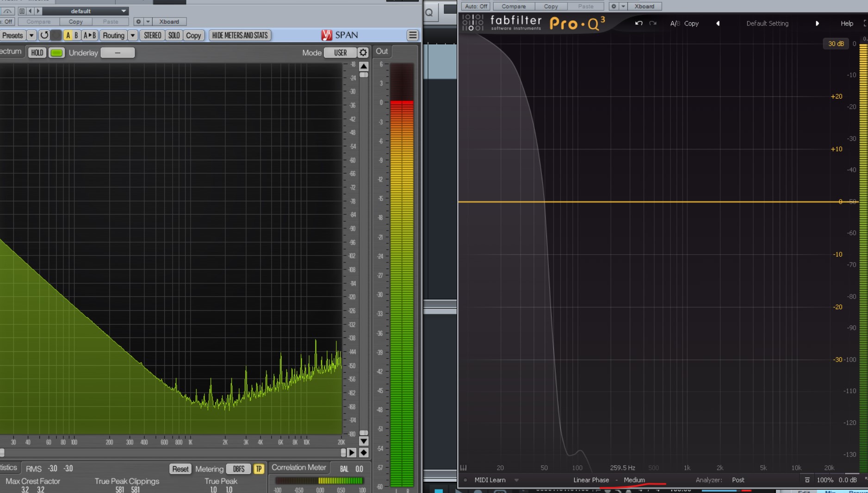This screenshot has width=868, height=493.
Task: Go to next host preset in SPAN window
Action: [x=38, y=11]
